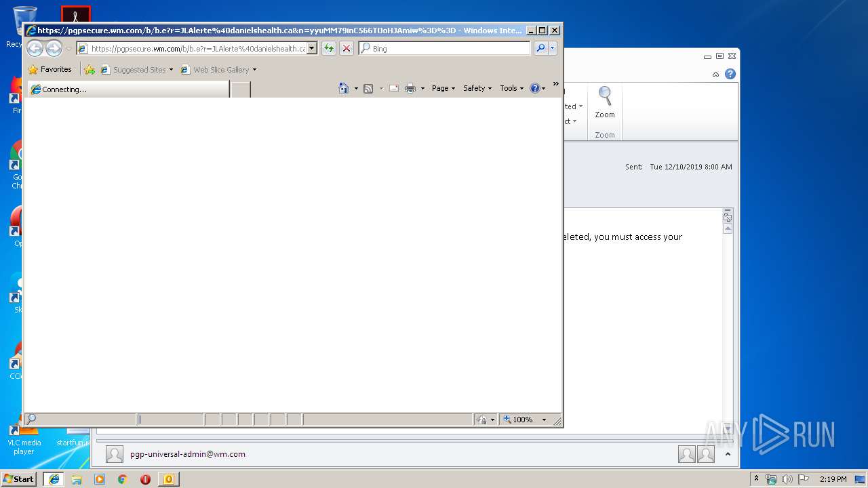Viewport: 868px width, 488px height.
Task: Go forward with the IE Forward arrow
Action: click(54, 48)
